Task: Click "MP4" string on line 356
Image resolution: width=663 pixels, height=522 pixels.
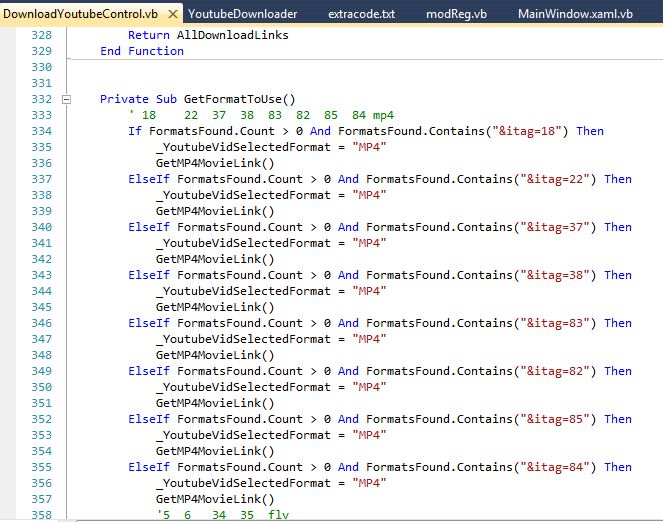Action: (x=369, y=483)
